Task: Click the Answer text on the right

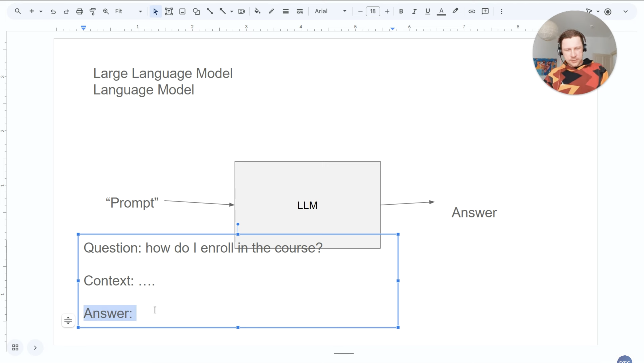Action: click(x=474, y=213)
